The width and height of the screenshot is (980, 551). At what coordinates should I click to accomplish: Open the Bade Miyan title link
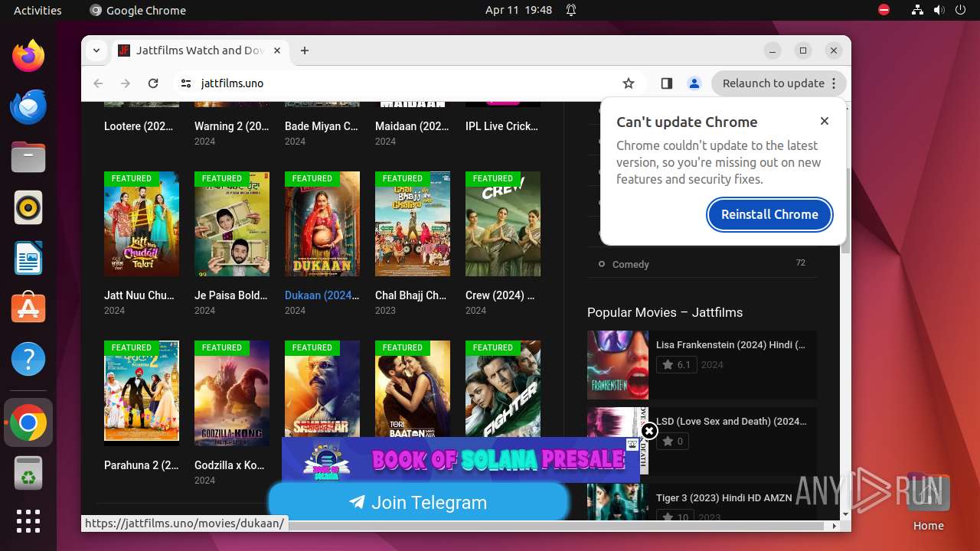322,126
